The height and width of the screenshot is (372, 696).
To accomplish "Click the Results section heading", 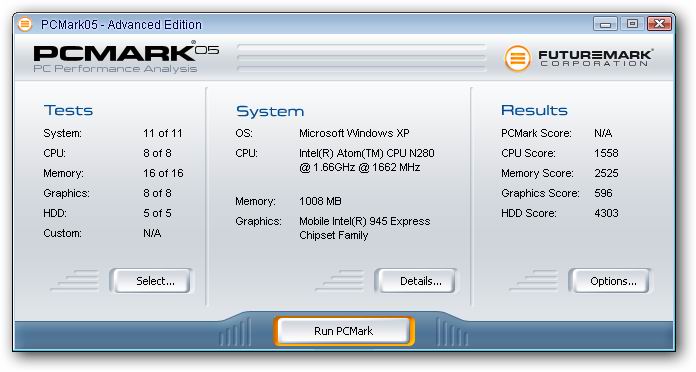I will point(534,110).
